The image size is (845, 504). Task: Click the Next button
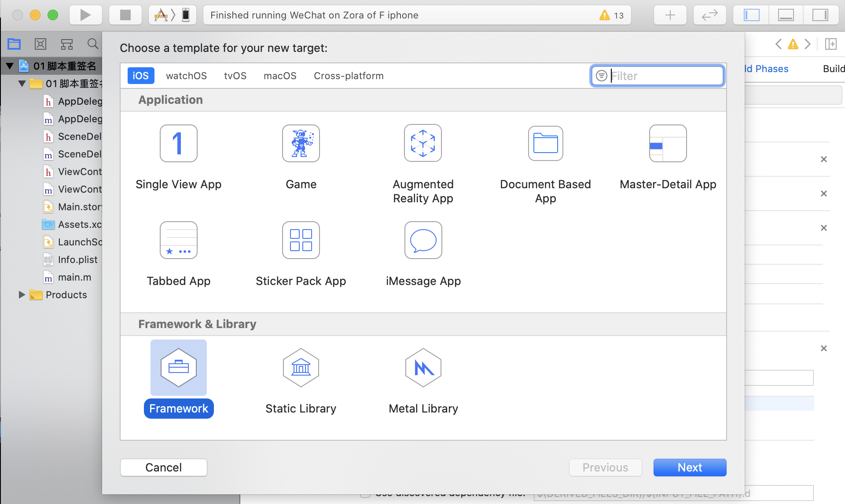click(689, 467)
